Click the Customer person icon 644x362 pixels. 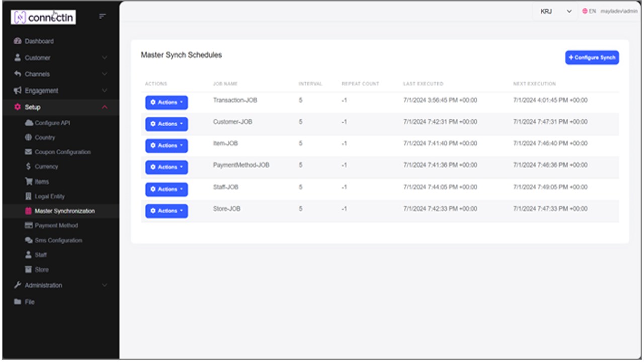18,58
